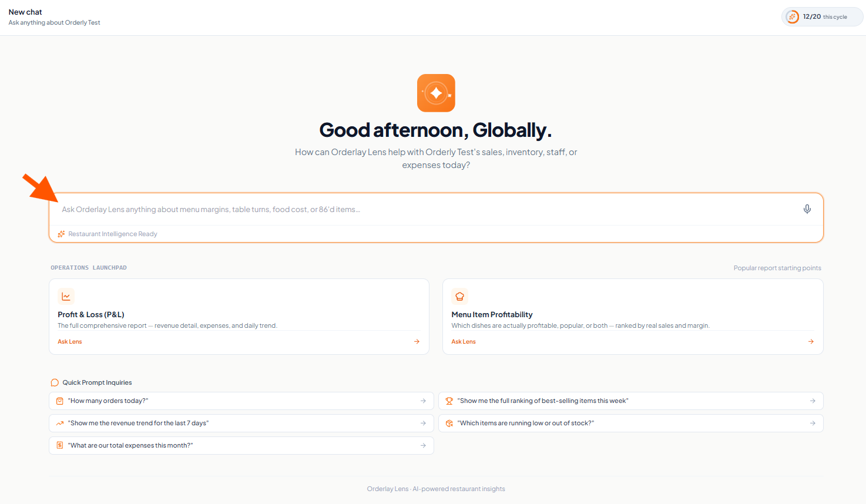The width and height of the screenshot is (866, 504).
Task: Click the Restaurant Intelligence Ready sparkle icon
Action: 61,234
